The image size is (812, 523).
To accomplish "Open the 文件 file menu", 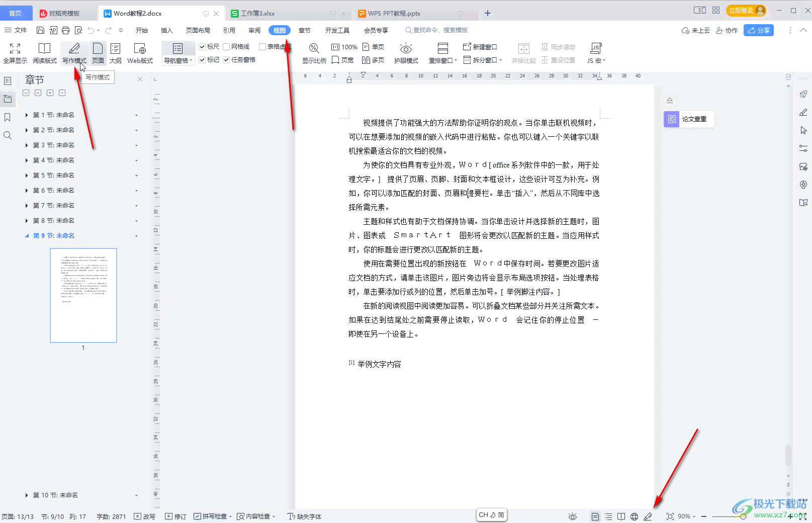I will pos(16,30).
